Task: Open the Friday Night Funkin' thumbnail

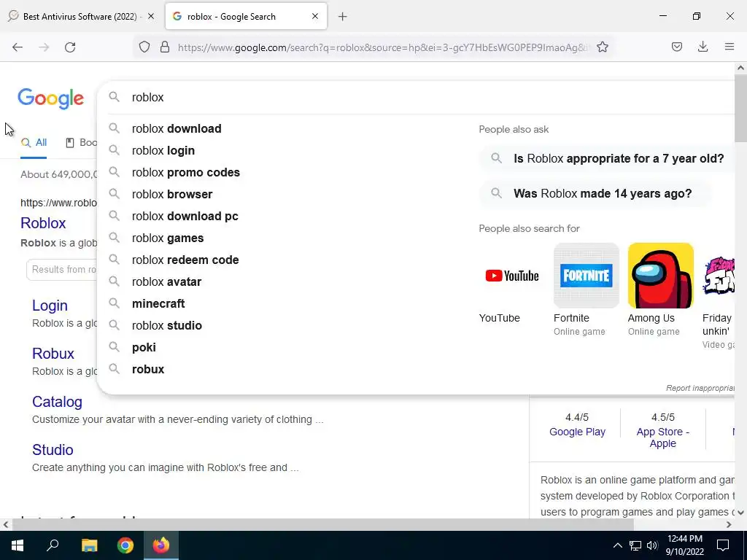Action: tap(719, 276)
